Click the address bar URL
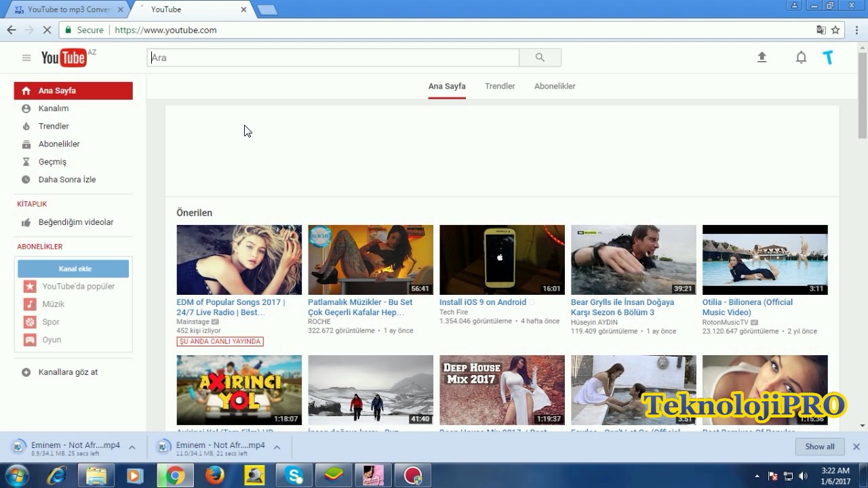This screenshot has width=868, height=488. 165,30
